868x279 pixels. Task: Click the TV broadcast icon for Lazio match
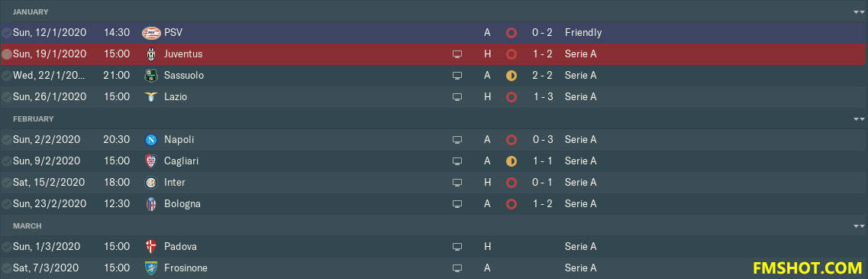tap(457, 97)
